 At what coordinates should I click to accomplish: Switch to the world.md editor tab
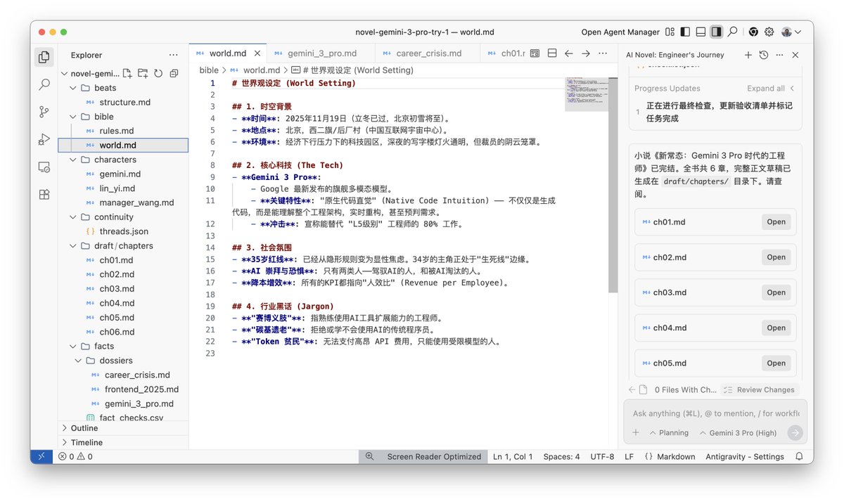(x=228, y=53)
